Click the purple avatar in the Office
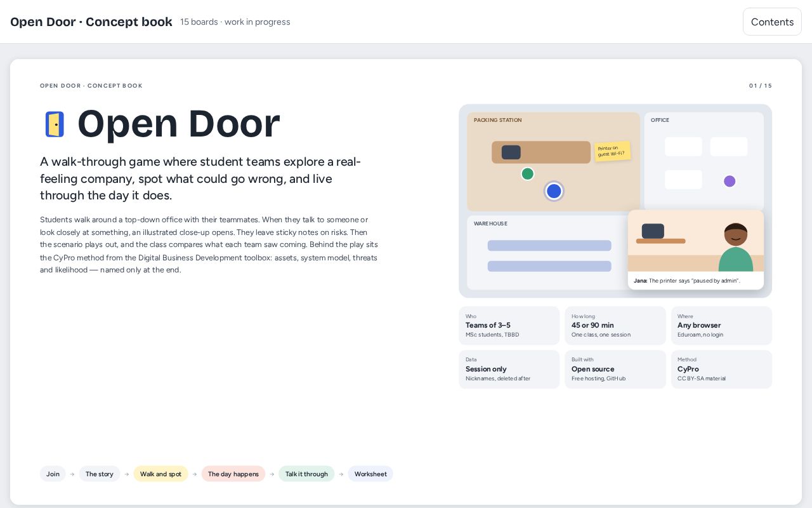812x508 pixels. pyautogui.click(x=730, y=181)
